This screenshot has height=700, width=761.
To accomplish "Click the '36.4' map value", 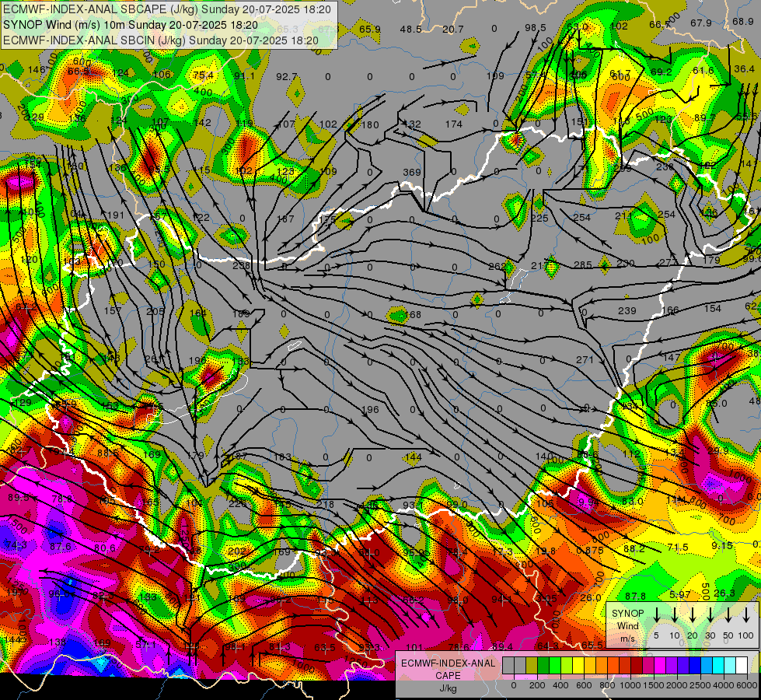I will tap(744, 69).
